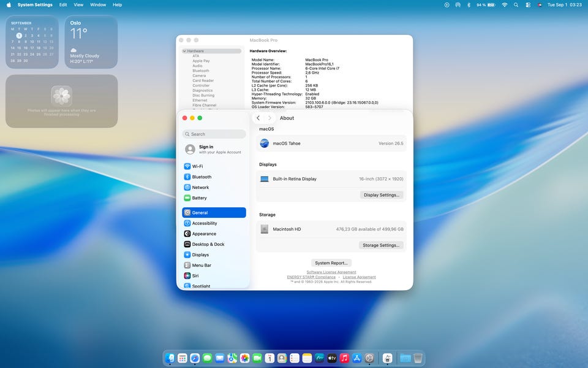The width and height of the screenshot is (588, 368).
Task: Select Wi-Fi in the settings sidebar
Action: click(214, 166)
